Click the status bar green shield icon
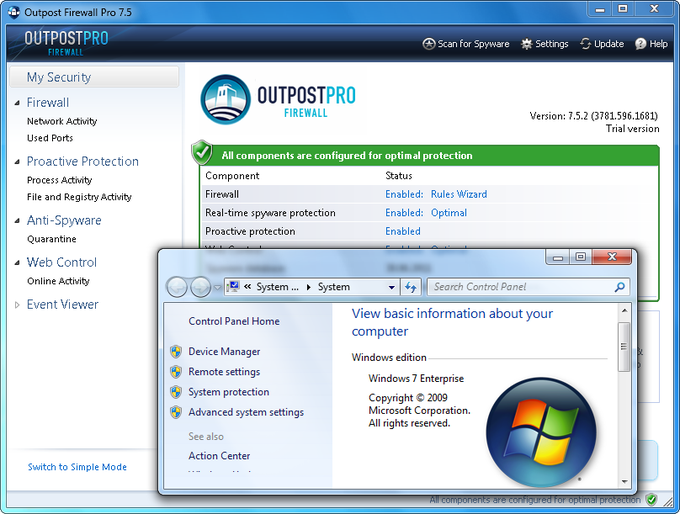 (651, 500)
